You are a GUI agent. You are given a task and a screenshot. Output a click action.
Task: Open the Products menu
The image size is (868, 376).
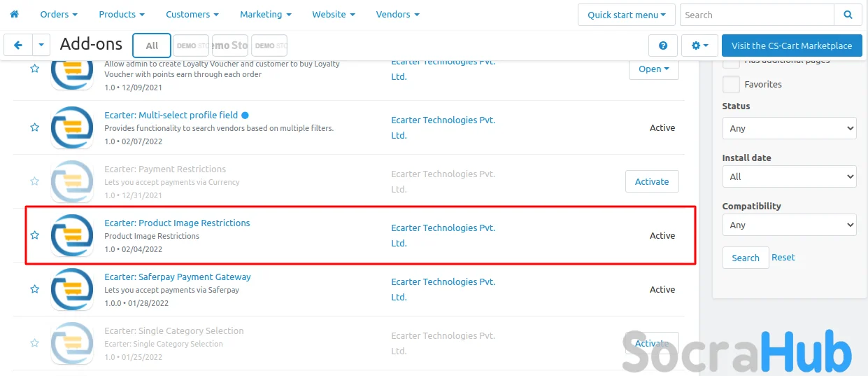coord(121,14)
